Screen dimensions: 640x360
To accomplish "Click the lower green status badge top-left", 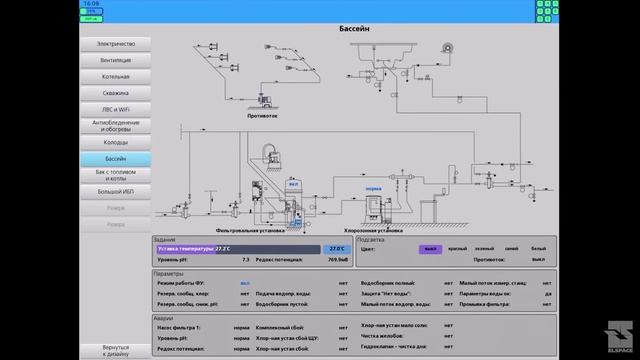I will pos(91,19).
